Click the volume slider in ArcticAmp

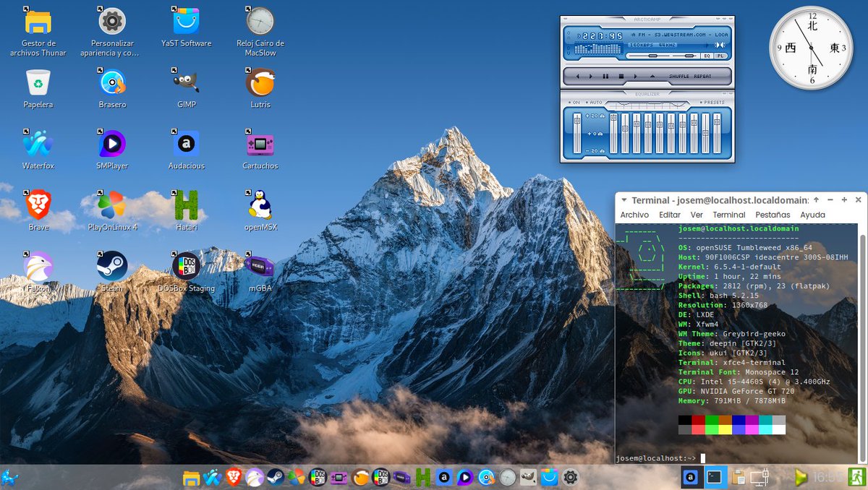click(x=648, y=56)
